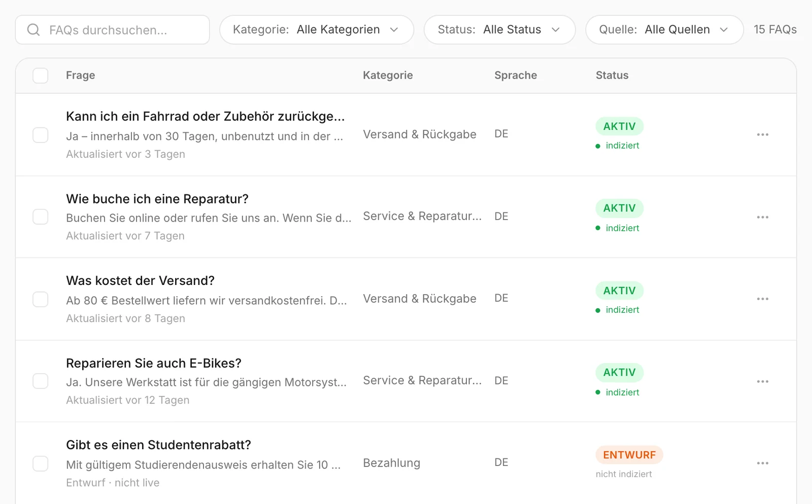Click the ENTWURF status badge
This screenshot has width=812, height=504.
[x=629, y=455]
